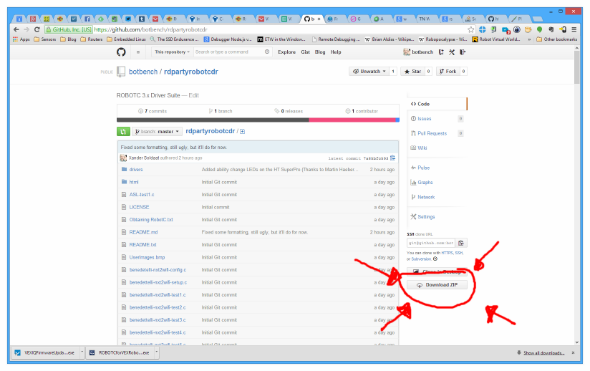The height and width of the screenshot is (371, 590).
Task: Open the Chrome hamburger menu icon
Action: [573, 29]
